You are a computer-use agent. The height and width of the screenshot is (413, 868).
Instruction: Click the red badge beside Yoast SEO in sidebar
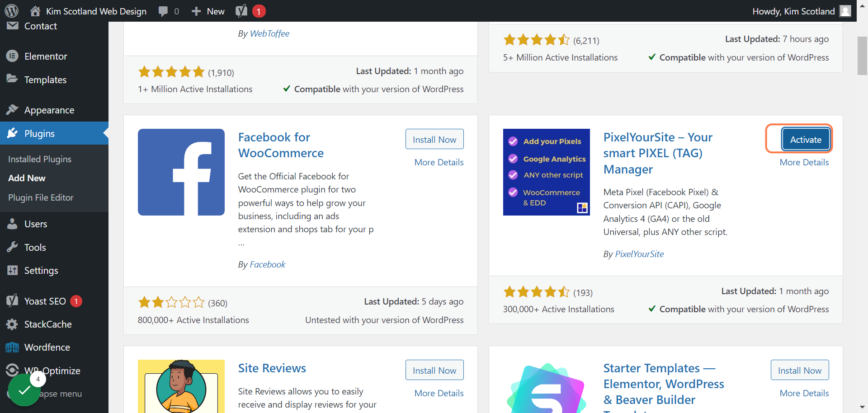(76, 301)
